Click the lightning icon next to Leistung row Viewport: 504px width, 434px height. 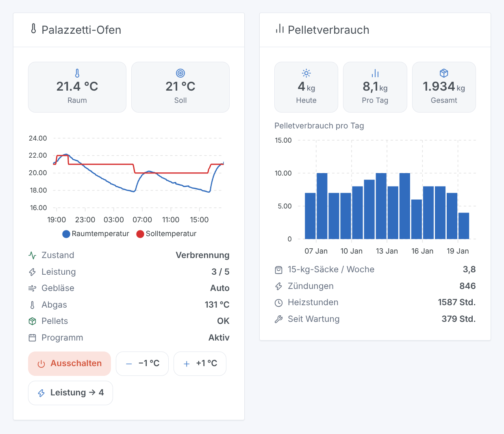coord(33,272)
